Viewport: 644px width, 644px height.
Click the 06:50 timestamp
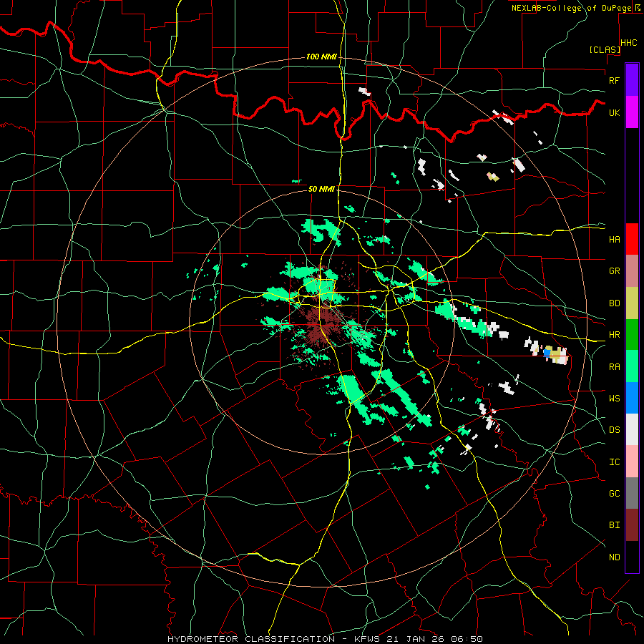pos(466,639)
